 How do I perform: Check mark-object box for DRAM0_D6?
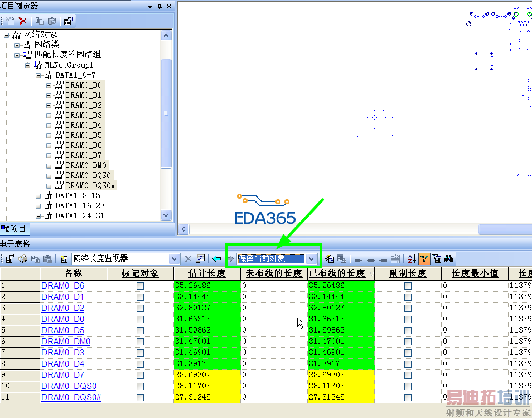tap(140, 286)
